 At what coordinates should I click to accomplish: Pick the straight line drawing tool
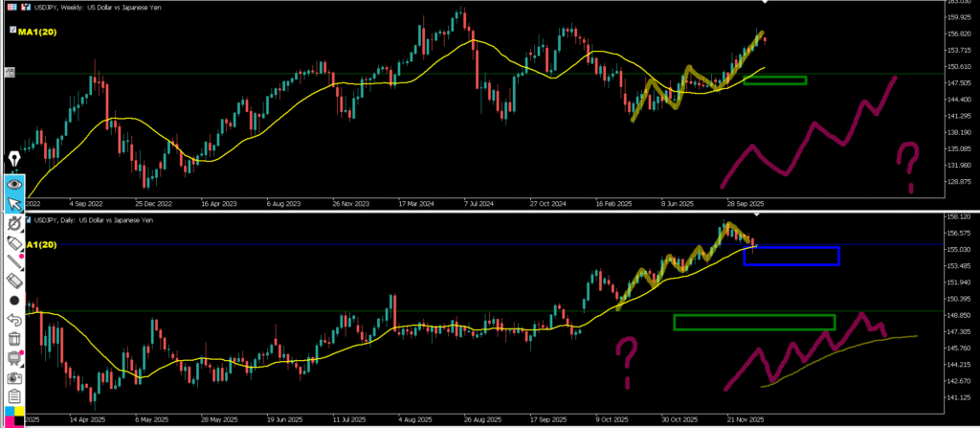tap(14, 262)
